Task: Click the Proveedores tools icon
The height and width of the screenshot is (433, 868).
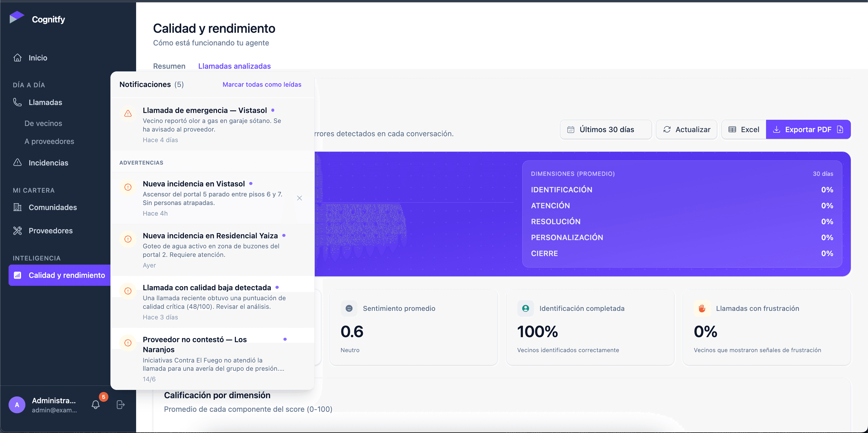Action: pyautogui.click(x=17, y=230)
